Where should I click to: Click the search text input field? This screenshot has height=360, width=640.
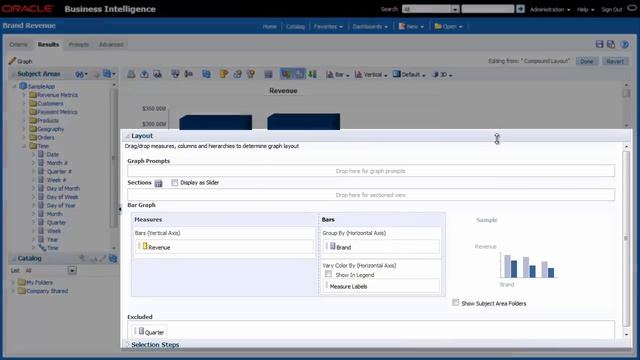pyautogui.click(x=488, y=9)
